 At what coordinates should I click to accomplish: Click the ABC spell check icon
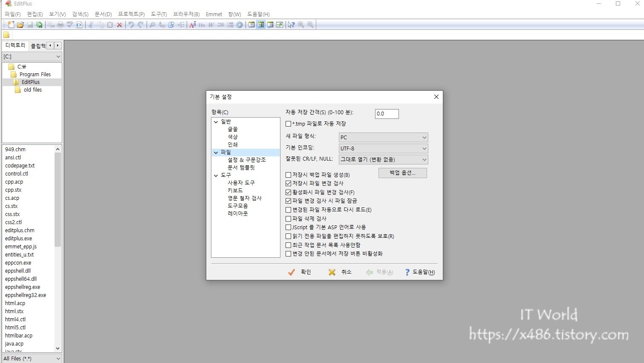(x=70, y=25)
